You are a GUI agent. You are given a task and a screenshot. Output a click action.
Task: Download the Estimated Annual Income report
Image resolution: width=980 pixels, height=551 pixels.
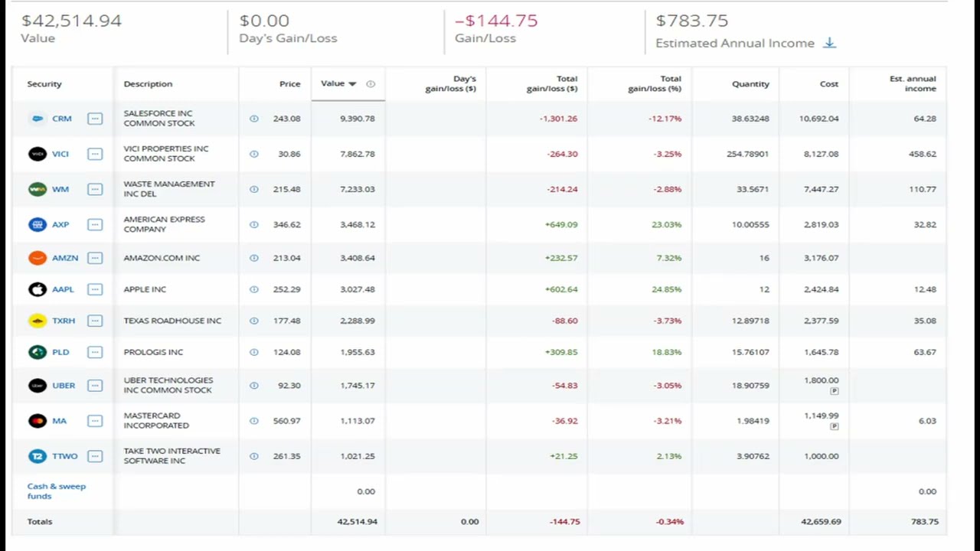(829, 43)
